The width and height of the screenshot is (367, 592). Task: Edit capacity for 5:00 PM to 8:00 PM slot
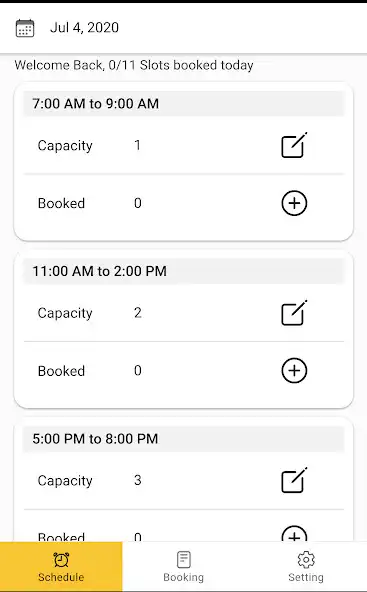[294, 480]
